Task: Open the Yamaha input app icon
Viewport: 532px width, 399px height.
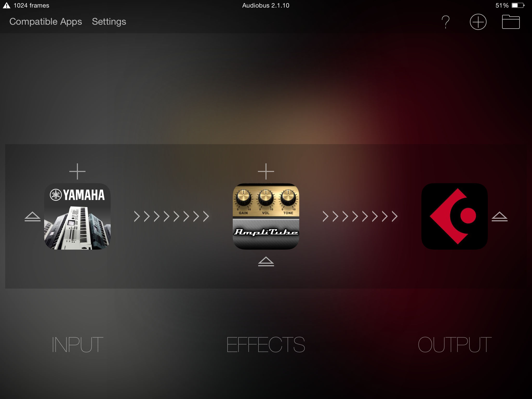Action: (x=77, y=216)
